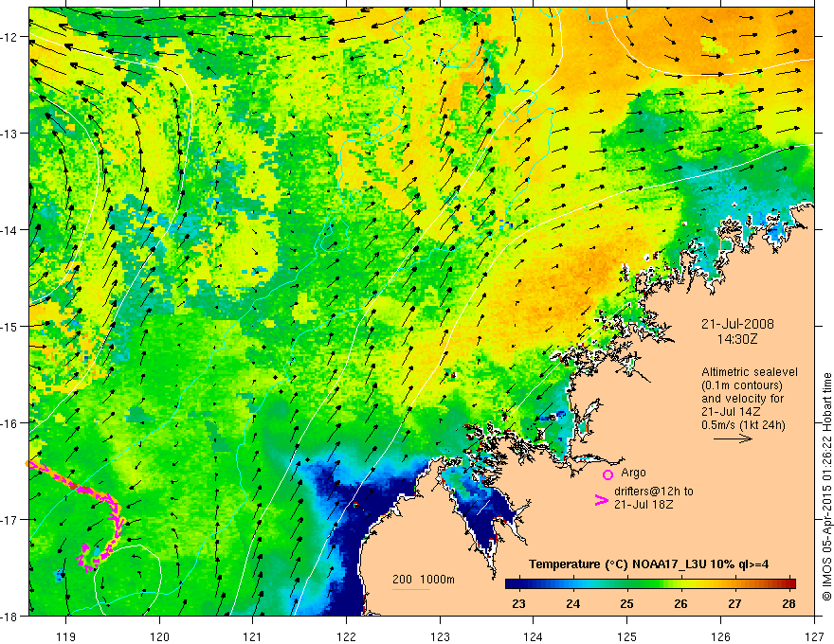Select the time label 14:30Z
This screenshot has width=834, height=644.
(x=737, y=339)
